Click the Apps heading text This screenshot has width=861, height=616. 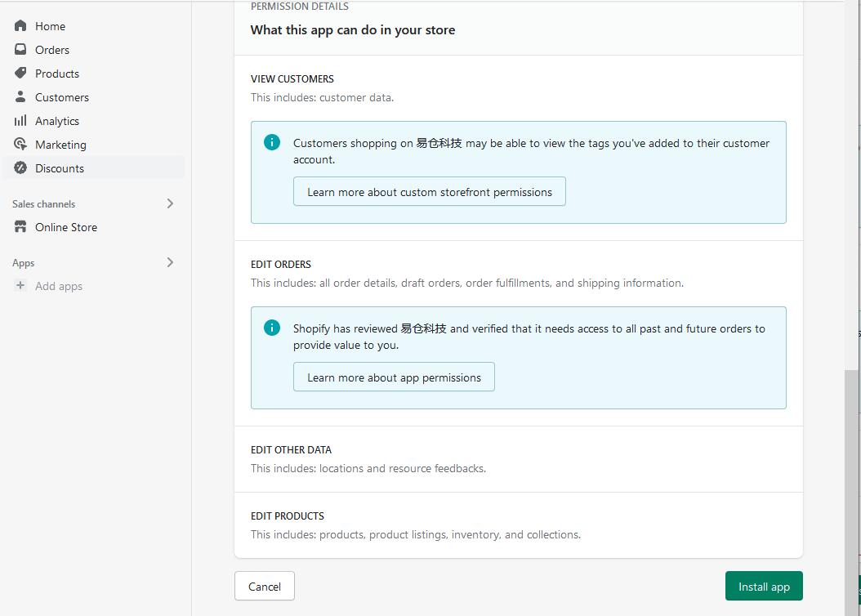click(23, 263)
